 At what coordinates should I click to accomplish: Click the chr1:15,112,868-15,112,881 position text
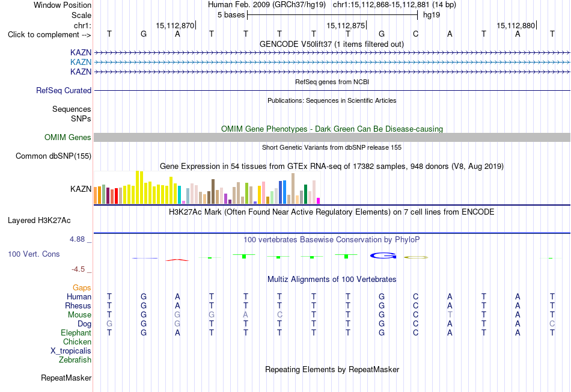[x=394, y=5]
